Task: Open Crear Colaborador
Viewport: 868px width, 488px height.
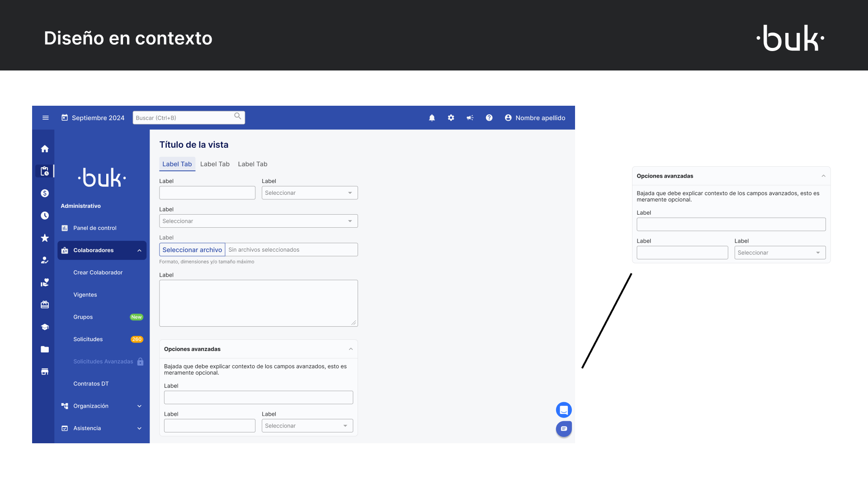Action: click(x=98, y=272)
